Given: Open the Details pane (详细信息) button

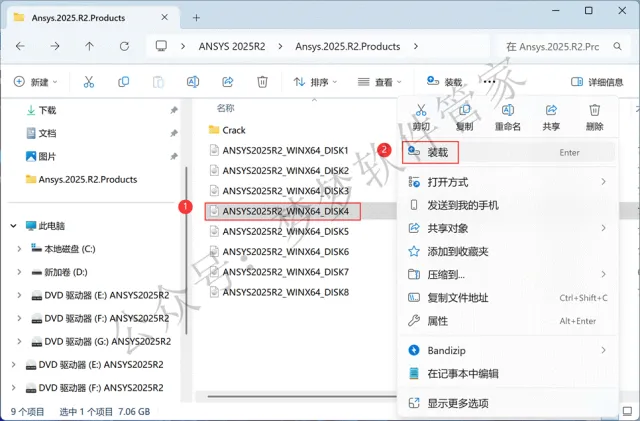Looking at the screenshot, I should (597, 82).
